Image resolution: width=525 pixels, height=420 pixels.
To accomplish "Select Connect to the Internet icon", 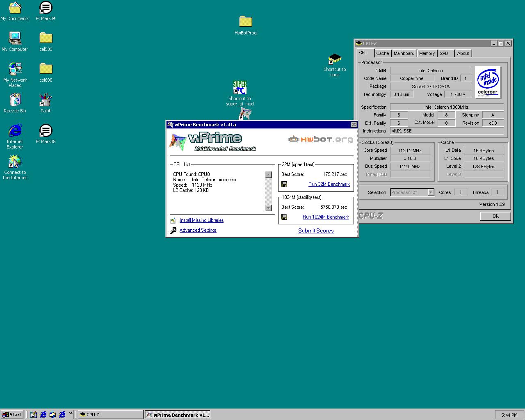I will pyautogui.click(x=15, y=167).
